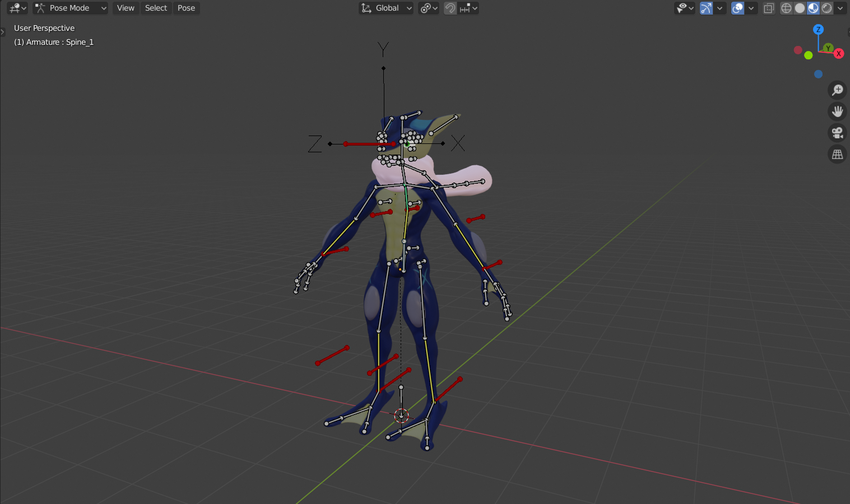Switch perspective/orthographic with grid icon
Image resolution: width=850 pixels, height=504 pixels.
pos(837,154)
